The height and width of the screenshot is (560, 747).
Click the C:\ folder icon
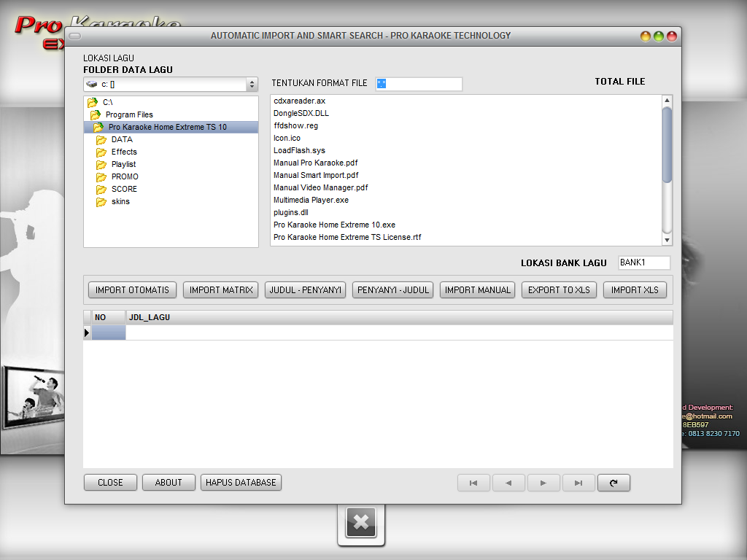(x=93, y=102)
